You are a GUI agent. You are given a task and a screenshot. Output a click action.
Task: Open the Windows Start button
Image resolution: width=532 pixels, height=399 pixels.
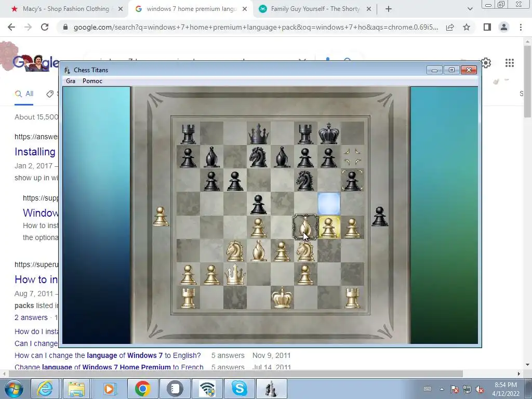click(x=14, y=389)
